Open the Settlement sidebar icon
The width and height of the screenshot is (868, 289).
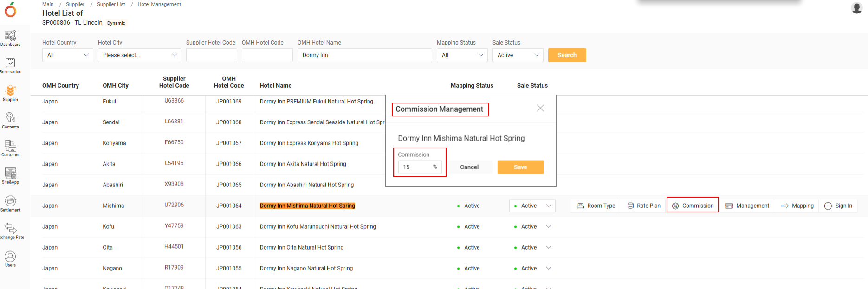10,203
